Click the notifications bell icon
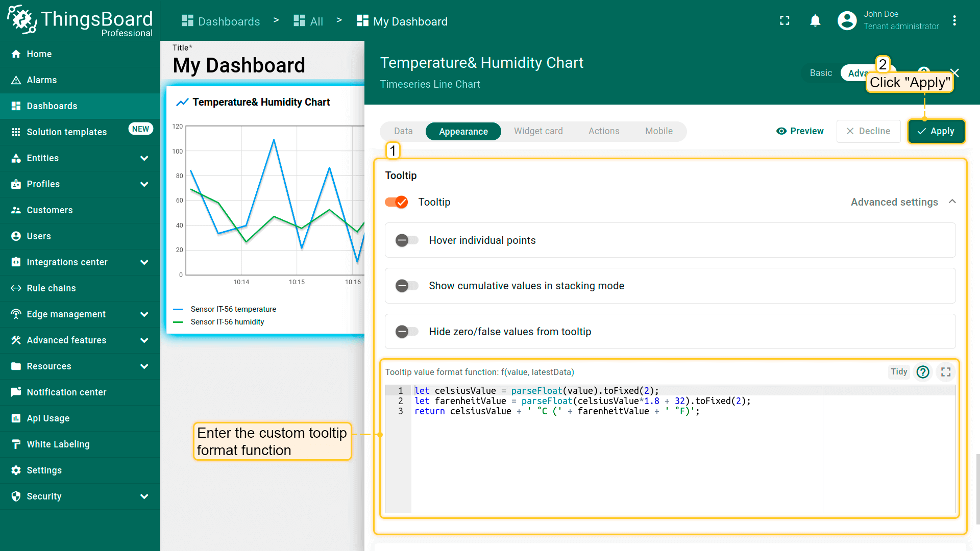Image resolution: width=980 pixels, height=551 pixels. [815, 20]
